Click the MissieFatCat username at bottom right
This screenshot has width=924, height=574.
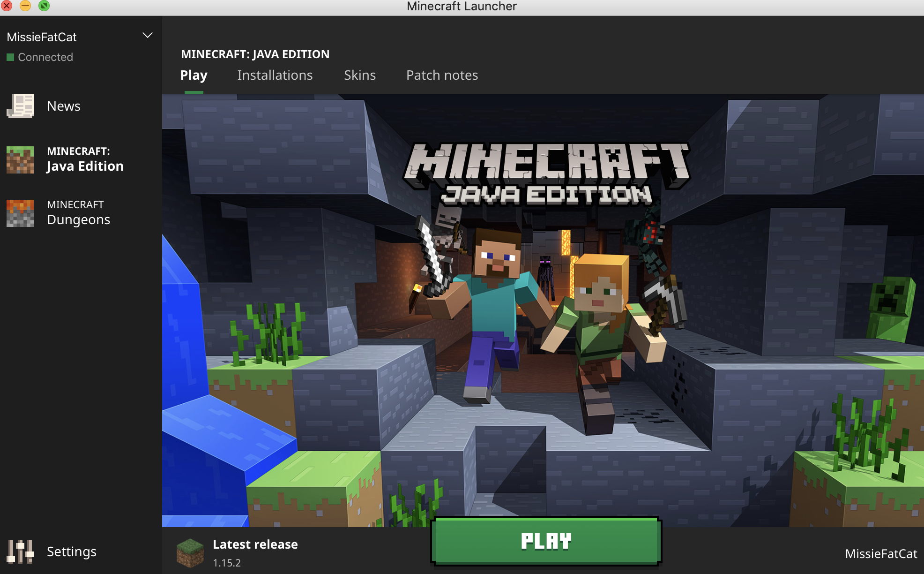tap(881, 554)
